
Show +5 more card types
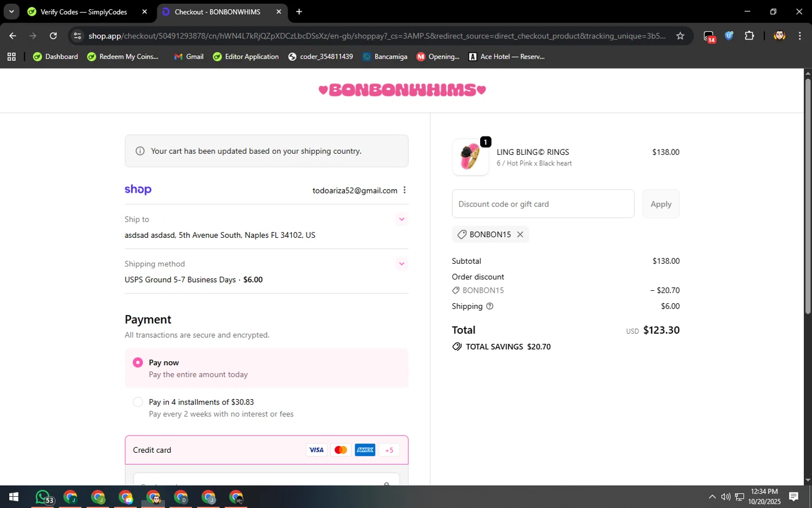click(389, 450)
